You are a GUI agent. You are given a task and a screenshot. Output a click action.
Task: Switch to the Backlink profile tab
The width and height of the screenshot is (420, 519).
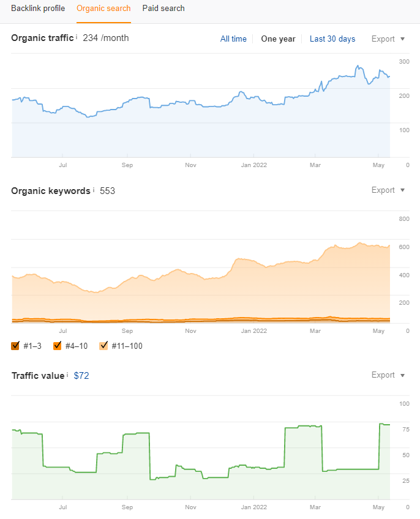point(38,9)
